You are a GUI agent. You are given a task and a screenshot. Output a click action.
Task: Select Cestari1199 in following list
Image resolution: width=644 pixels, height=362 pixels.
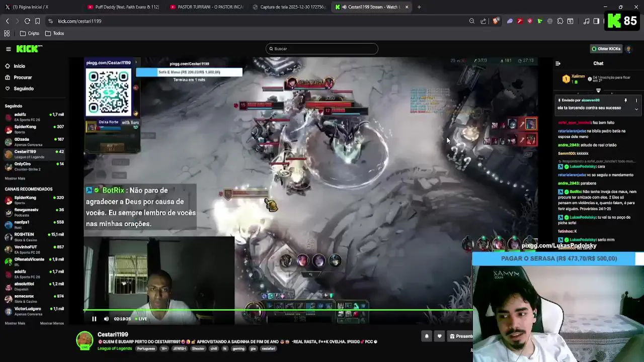tap(34, 154)
